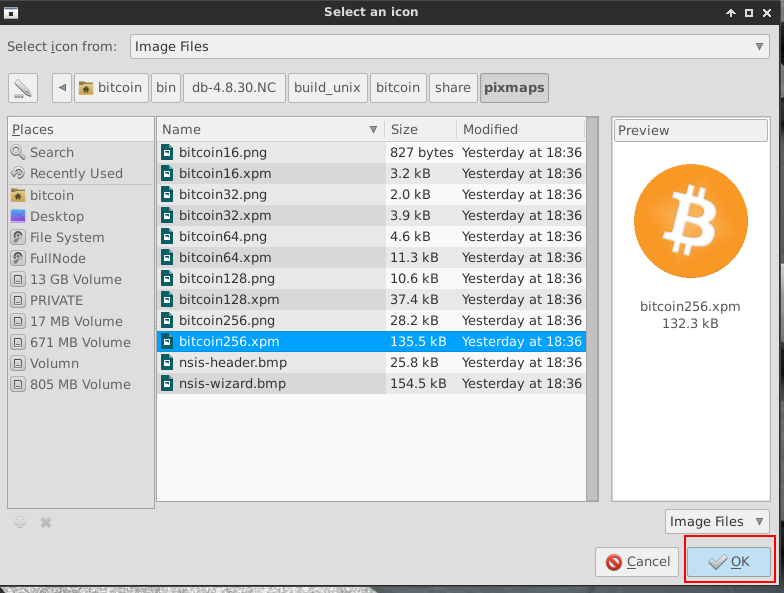Click the file icon of bitcoin32.xpm
This screenshot has width=784, height=593.
167,216
